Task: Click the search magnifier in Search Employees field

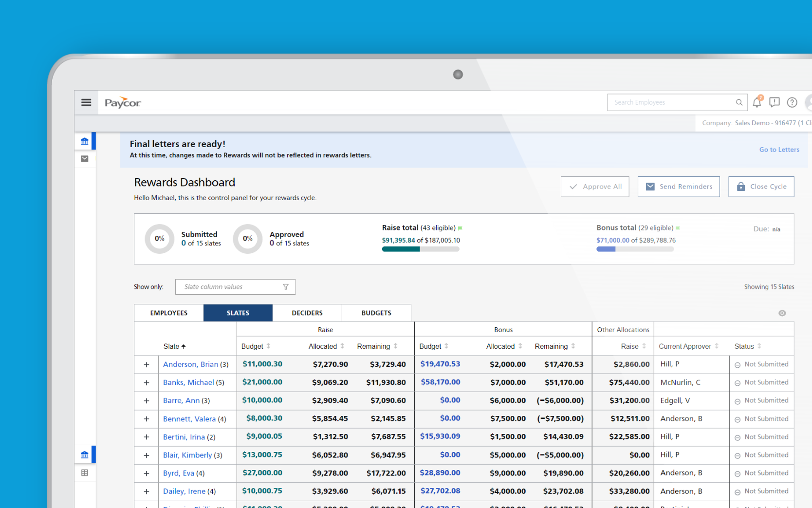Action: pyautogui.click(x=739, y=102)
